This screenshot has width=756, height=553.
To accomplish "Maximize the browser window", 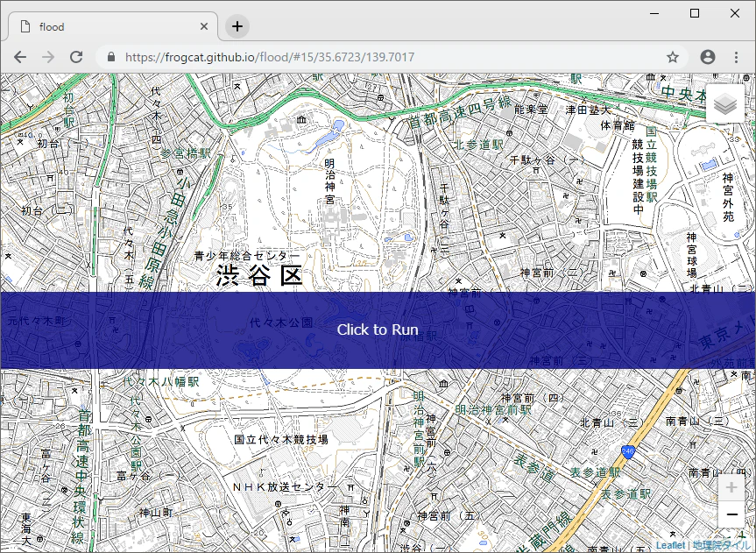I will 695,13.
